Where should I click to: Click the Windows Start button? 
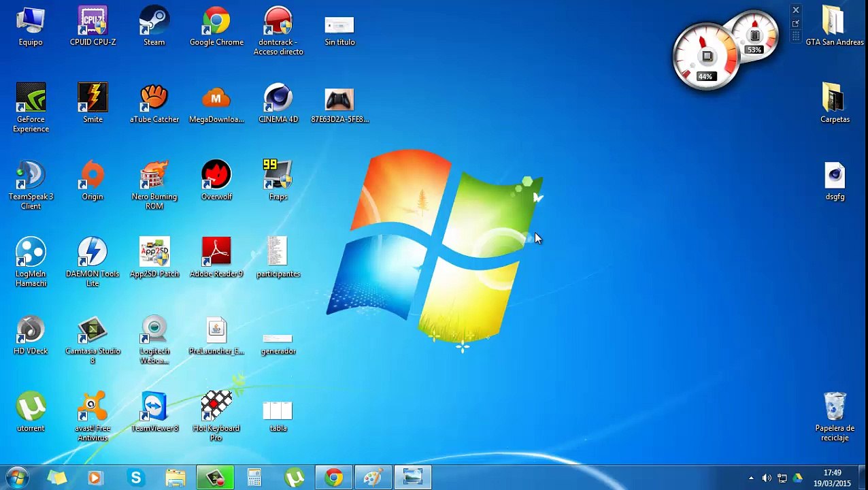point(17,478)
